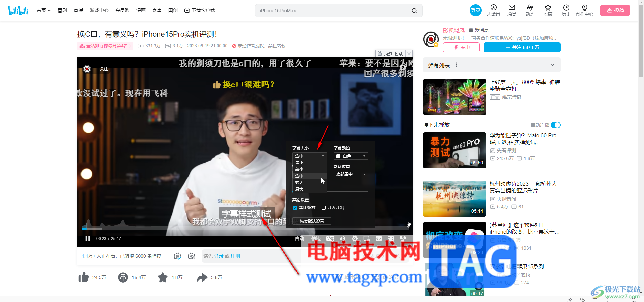This screenshot has width=644, height=302.
Task: Open the 字幕颜色 color dropdown
Action: 351,156
